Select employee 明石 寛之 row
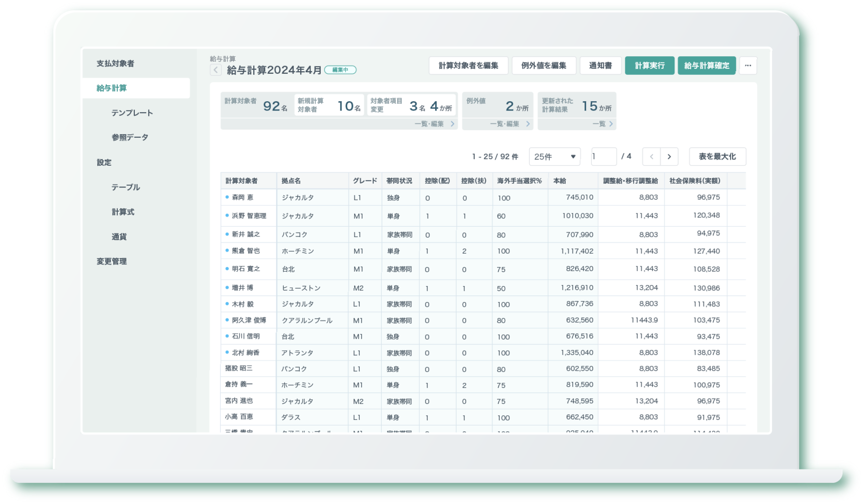This screenshot has height=504, width=864. click(x=483, y=269)
